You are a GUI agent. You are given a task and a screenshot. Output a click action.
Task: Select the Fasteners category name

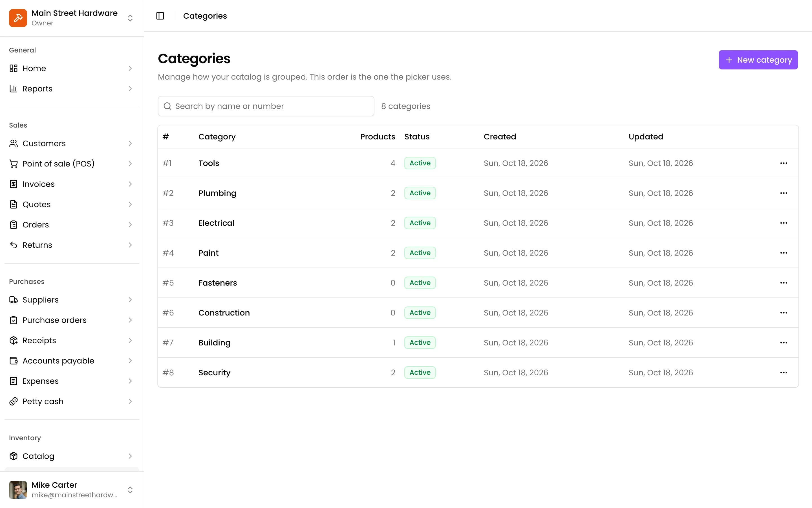(x=217, y=283)
